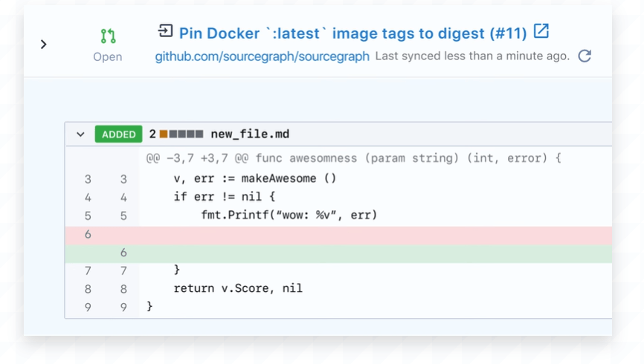Open the github.com/sourcegraph/sourcegraph repository link
The image size is (644, 364).
(262, 56)
